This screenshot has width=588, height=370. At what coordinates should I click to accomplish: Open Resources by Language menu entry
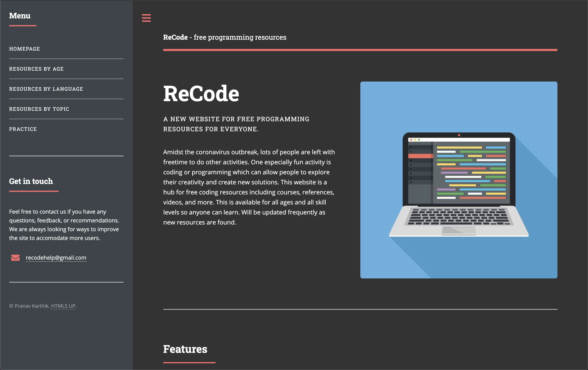click(46, 89)
